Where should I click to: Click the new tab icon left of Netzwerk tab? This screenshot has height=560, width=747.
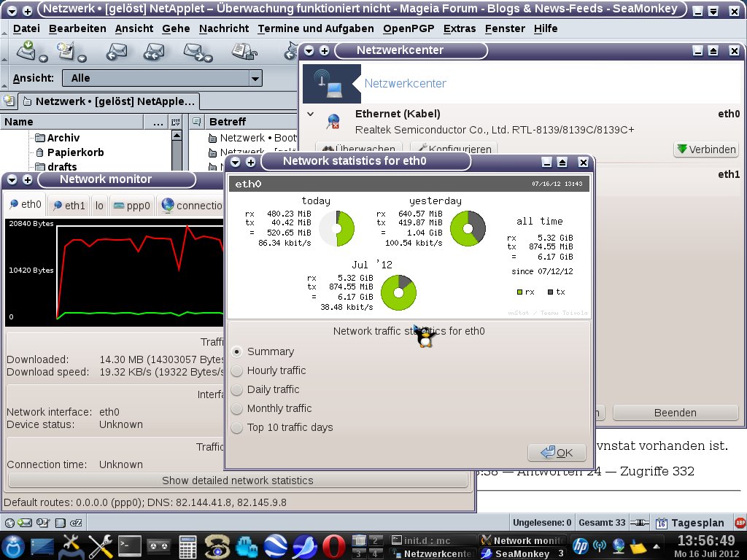coord(9,101)
